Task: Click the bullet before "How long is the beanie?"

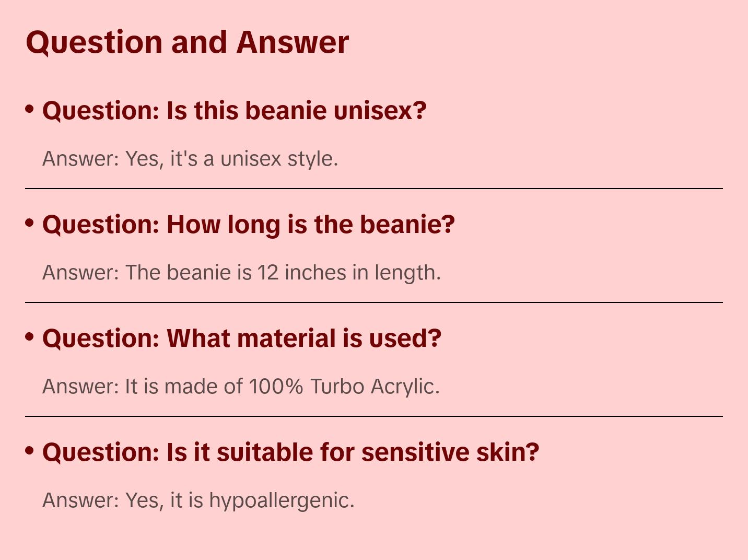Action: (x=30, y=223)
